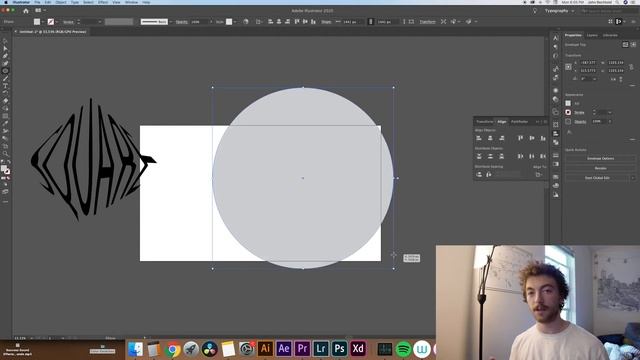Switch to the Layers panel tab

click(x=592, y=36)
